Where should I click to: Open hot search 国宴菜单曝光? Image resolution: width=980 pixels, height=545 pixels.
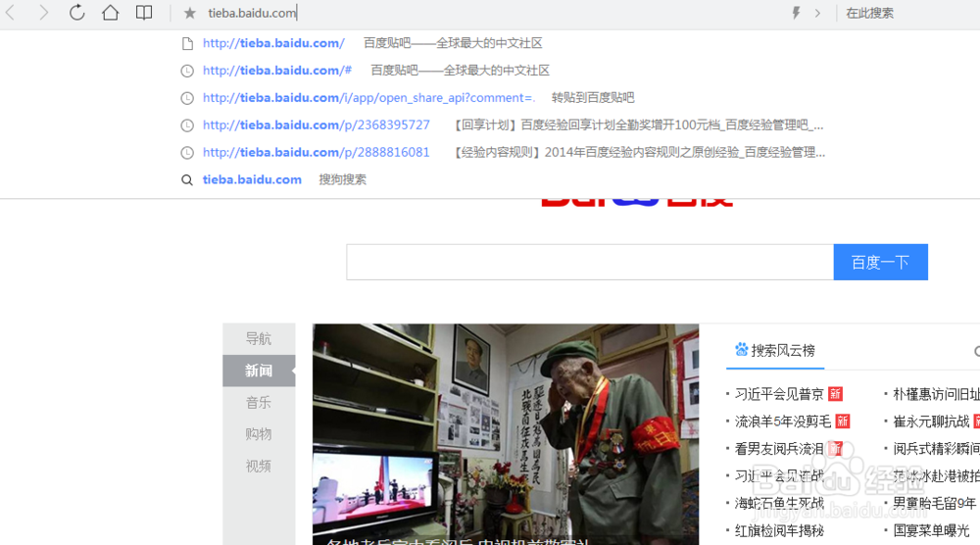pyautogui.click(x=931, y=530)
